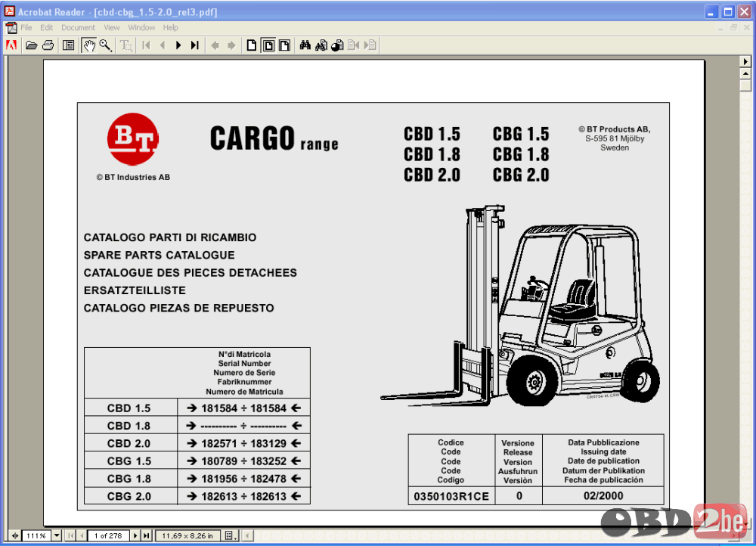Close the Acrobat Reader window
Image resolution: width=756 pixels, height=546 pixels.
click(745, 11)
